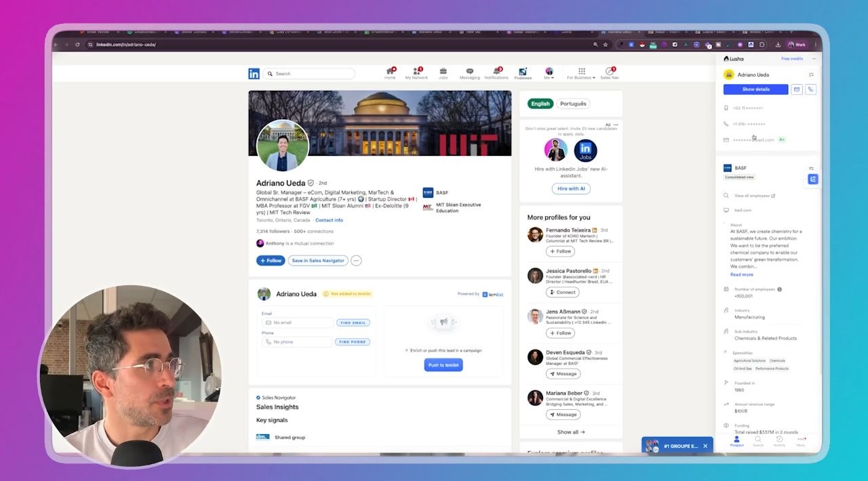Open the Jobs briefcase icon

443,73
